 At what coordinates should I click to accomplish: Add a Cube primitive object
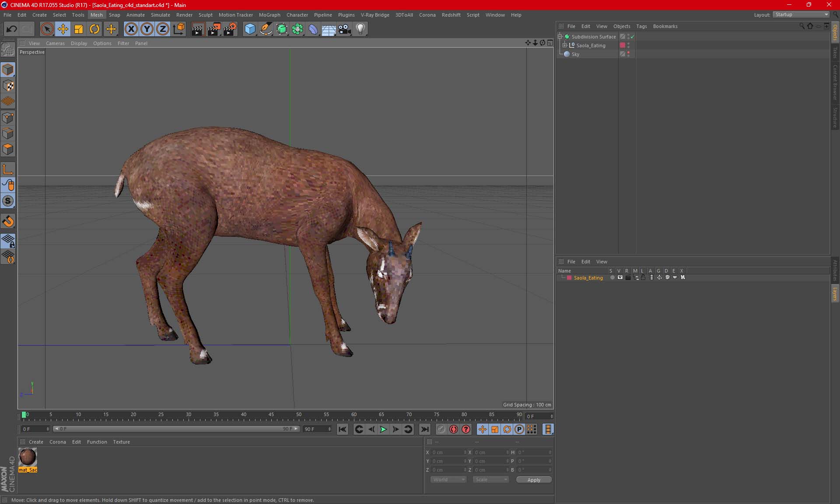point(250,29)
